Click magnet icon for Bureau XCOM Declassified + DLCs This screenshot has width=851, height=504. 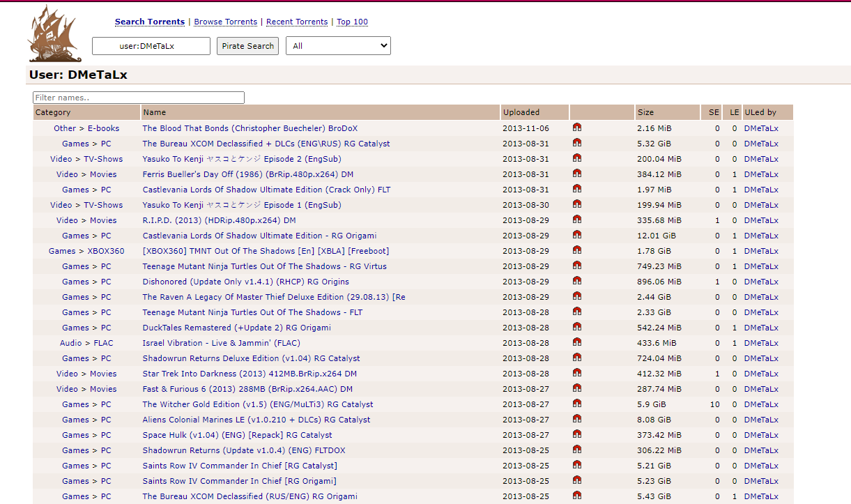pyautogui.click(x=577, y=143)
